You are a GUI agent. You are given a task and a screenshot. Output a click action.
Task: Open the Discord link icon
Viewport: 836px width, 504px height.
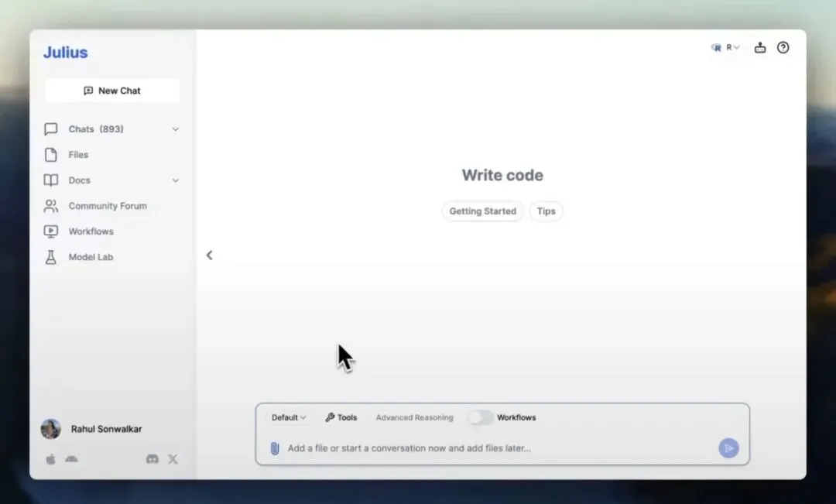point(152,458)
